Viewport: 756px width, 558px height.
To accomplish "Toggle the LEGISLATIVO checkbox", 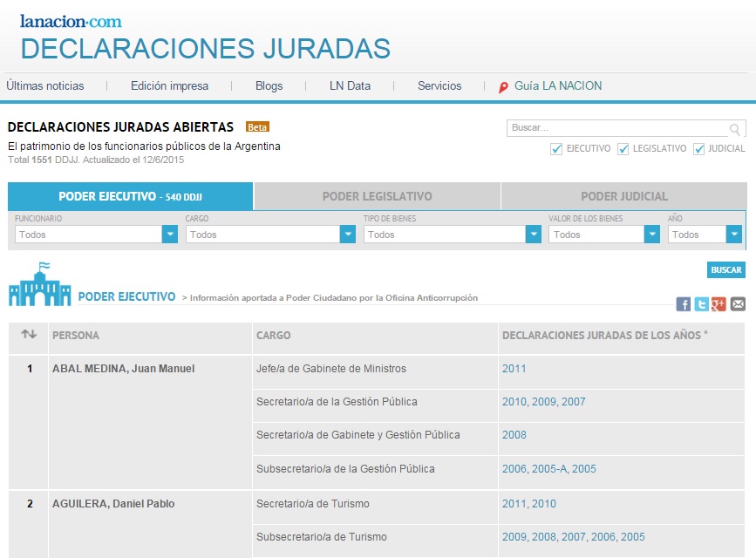I will click(623, 148).
